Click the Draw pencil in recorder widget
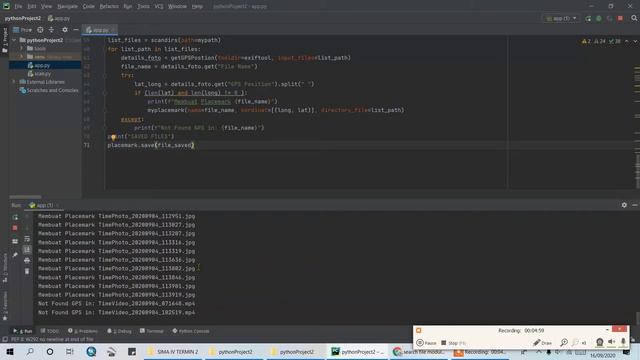 [543, 342]
